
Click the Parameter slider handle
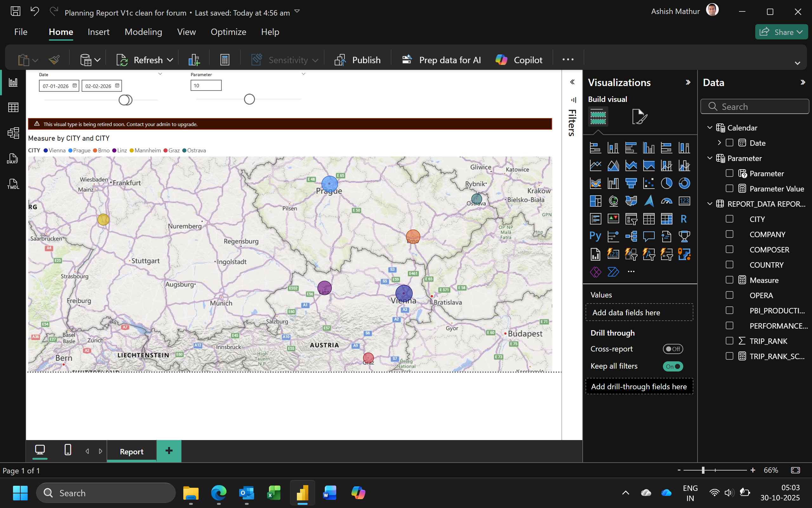pyautogui.click(x=249, y=99)
